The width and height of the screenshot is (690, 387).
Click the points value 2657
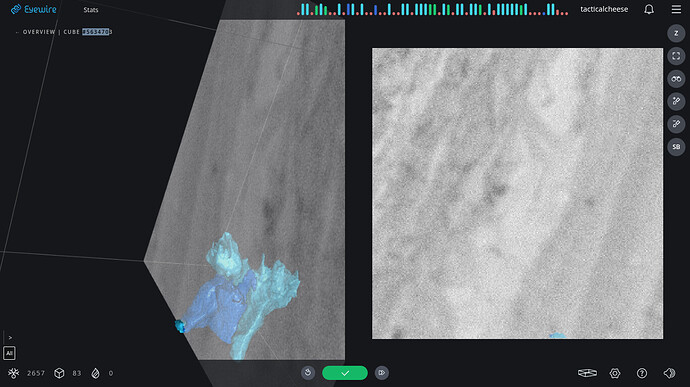[36, 373]
